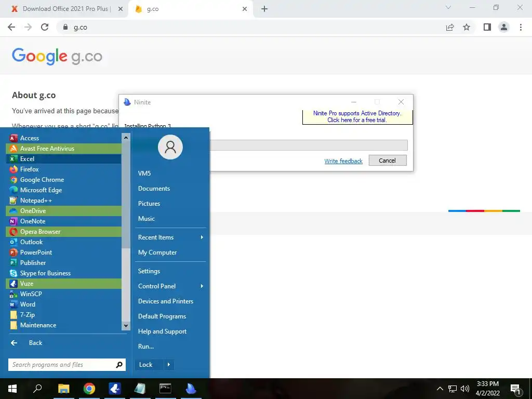Reload the g.co page
The height and width of the screenshot is (399, 532).
pos(45,27)
